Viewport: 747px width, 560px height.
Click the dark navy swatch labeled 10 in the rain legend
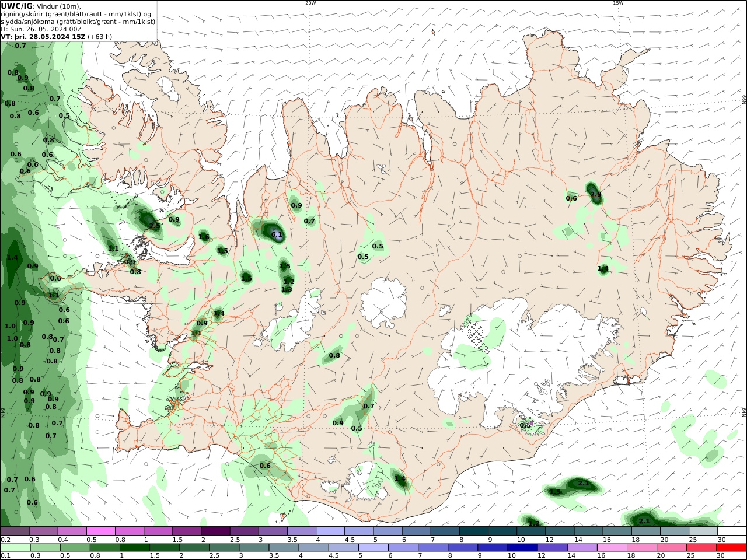[x=521, y=548]
